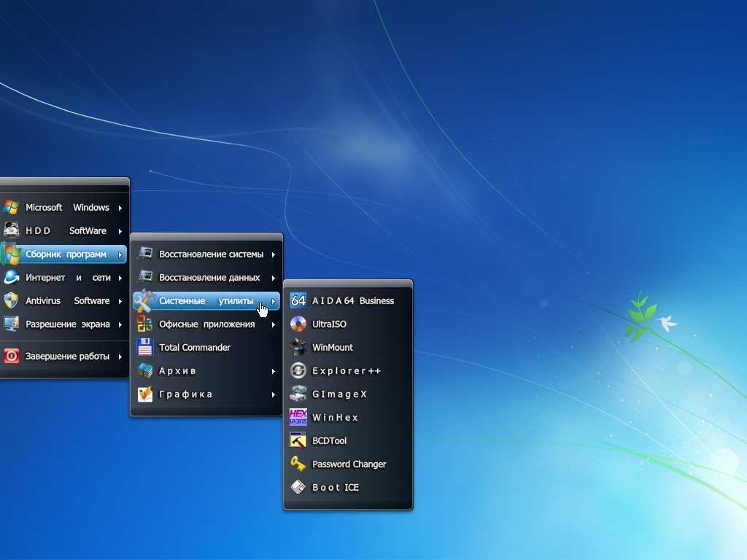747x560 pixels.
Task: Click the HDD SoftWare label
Action: 66,231
